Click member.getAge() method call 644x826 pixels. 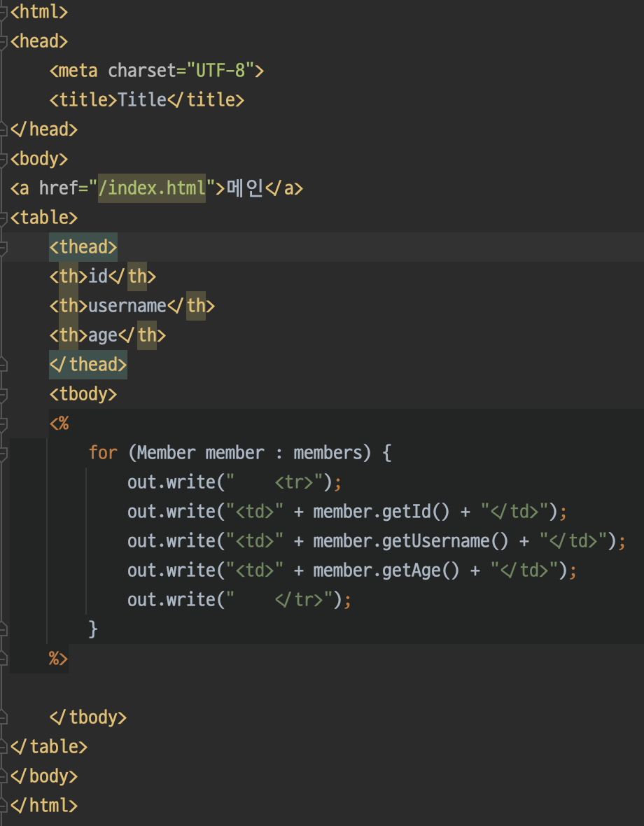[x=386, y=570]
